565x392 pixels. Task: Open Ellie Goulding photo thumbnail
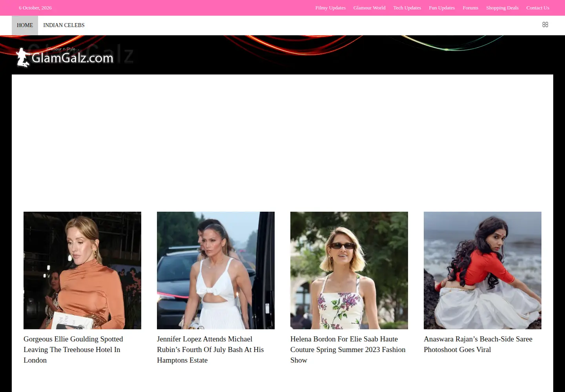(x=82, y=270)
